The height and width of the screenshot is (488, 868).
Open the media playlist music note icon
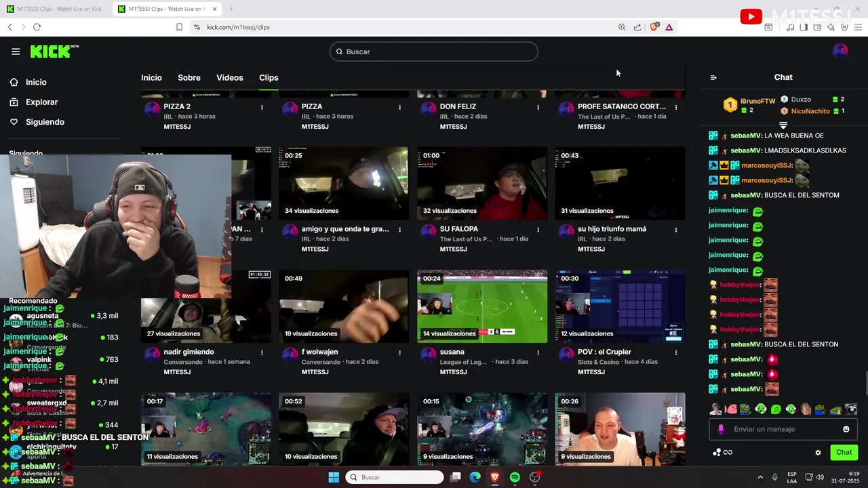[x=790, y=27]
